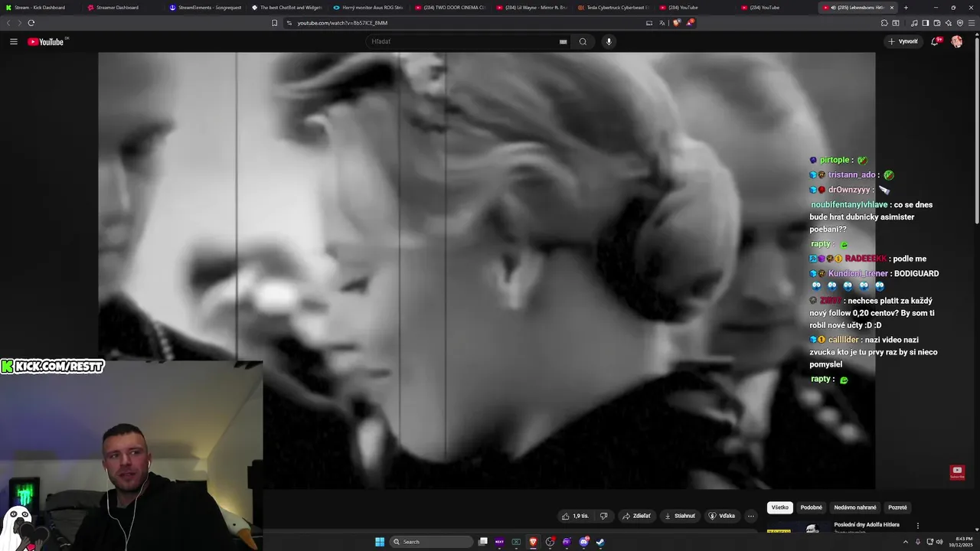Image resolution: width=980 pixels, height=551 pixels.
Task: Close the Lebensborn video tab
Action: (891, 8)
